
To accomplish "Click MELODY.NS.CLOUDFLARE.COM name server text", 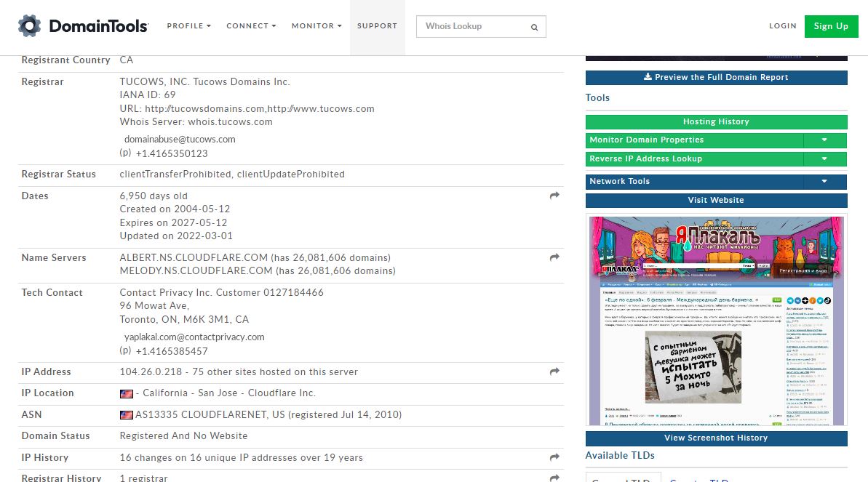I will (196, 271).
